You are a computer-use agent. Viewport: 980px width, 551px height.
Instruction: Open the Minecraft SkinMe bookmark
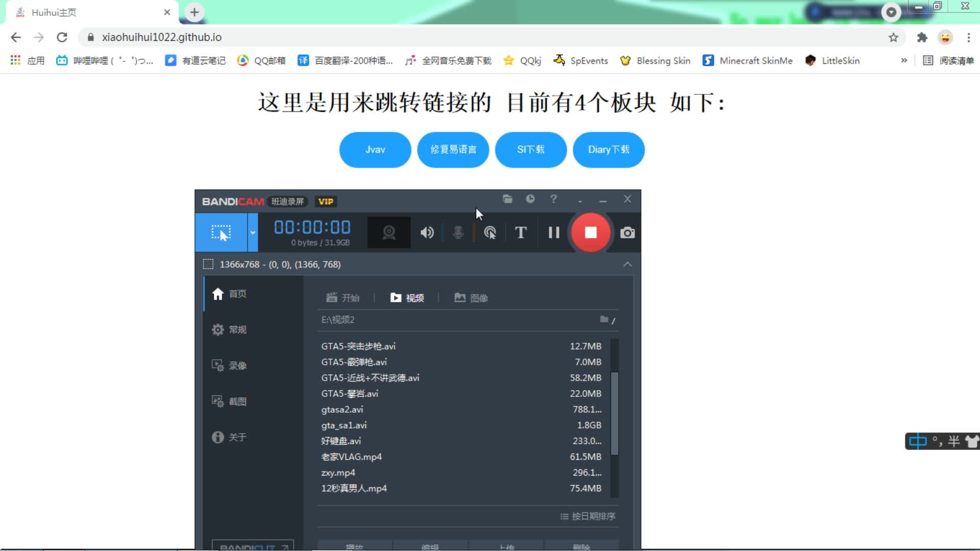pos(748,61)
